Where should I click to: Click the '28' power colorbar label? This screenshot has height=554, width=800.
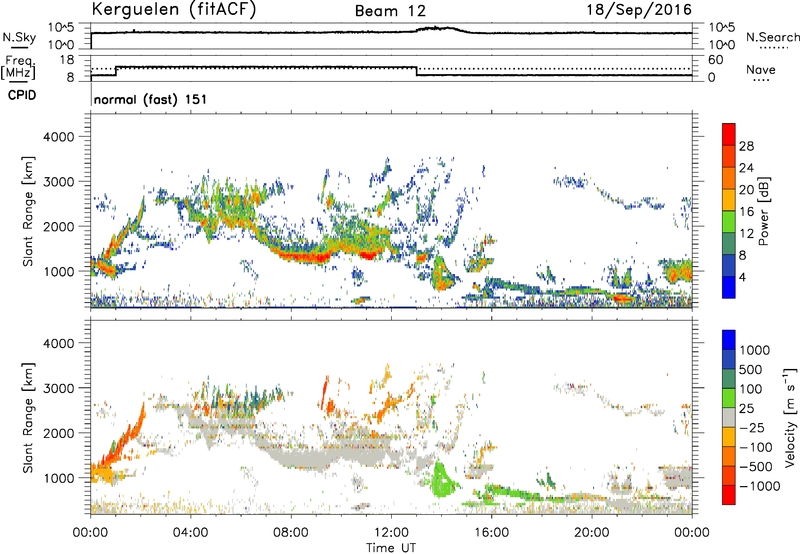tap(746, 146)
